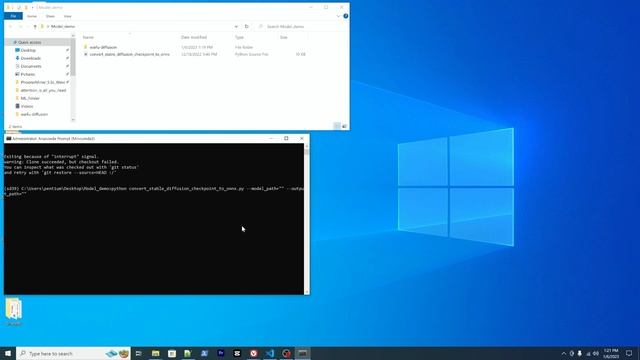Click the Search Model_demo field
The width and height of the screenshot is (640, 360).
[301, 27]
